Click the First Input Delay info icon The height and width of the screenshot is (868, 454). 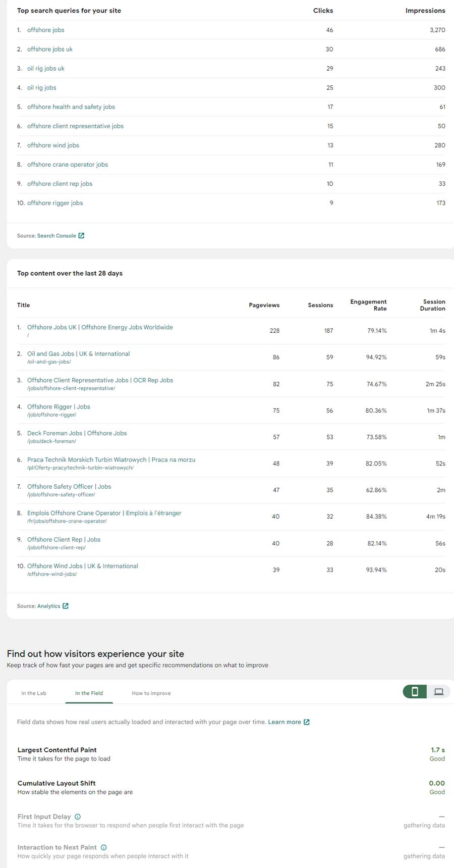pos(78,816)
